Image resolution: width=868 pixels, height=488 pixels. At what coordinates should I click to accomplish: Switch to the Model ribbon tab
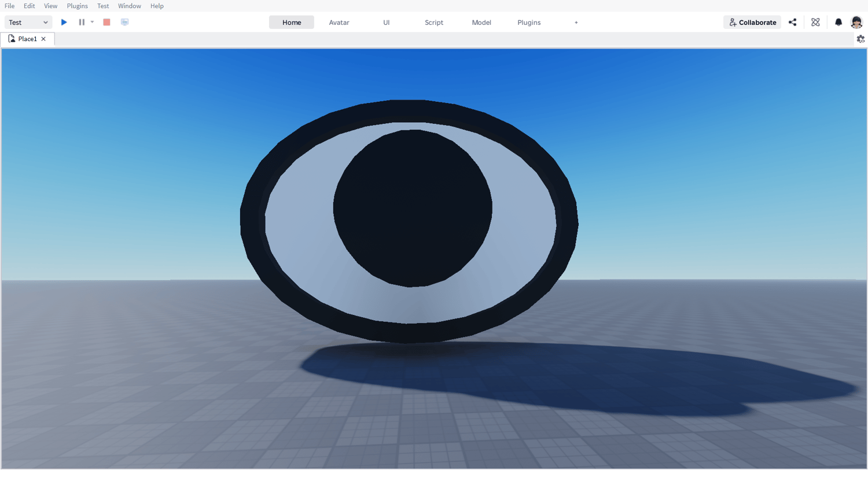[x=481, y=22]
